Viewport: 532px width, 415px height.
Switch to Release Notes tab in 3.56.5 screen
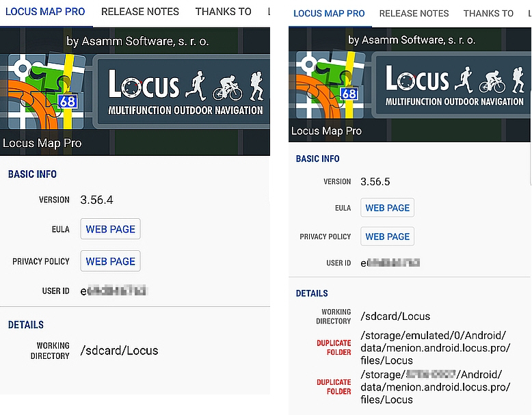pos(414,13)
